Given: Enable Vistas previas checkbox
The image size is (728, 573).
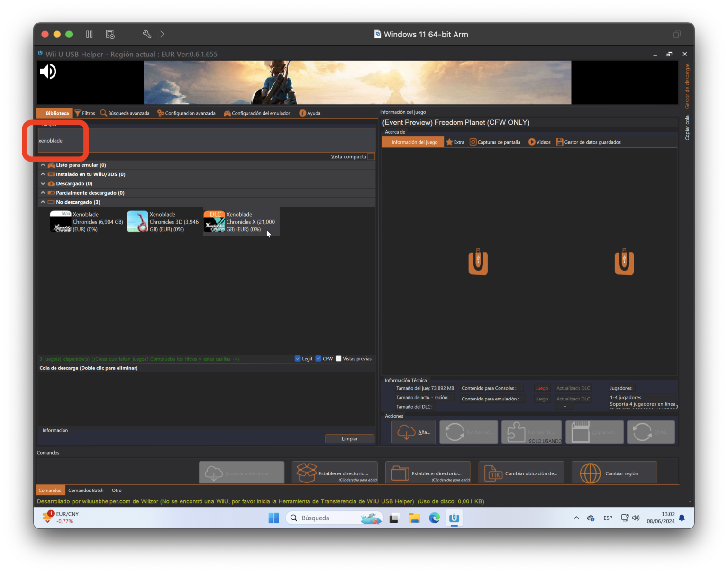Looking at the screenshot, I should 338,359.
